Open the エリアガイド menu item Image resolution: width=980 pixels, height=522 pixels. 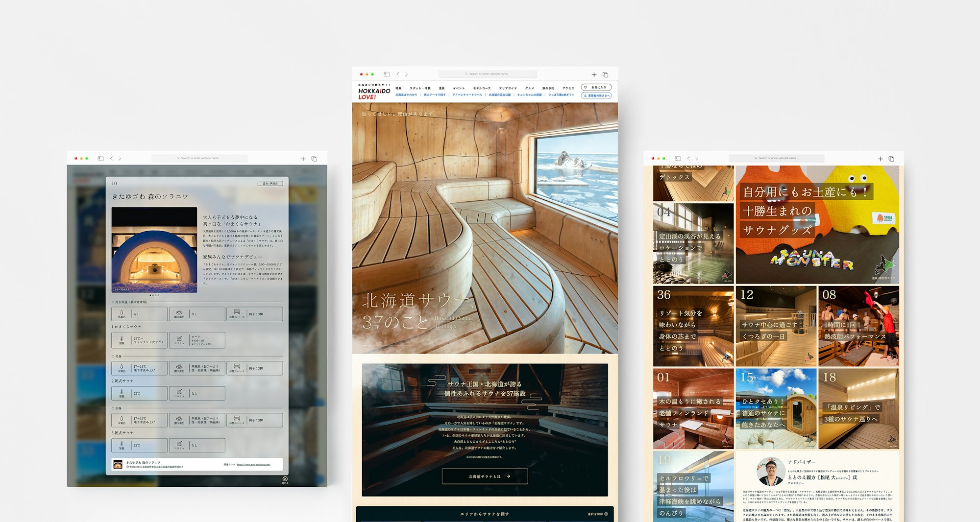[508, 88]
